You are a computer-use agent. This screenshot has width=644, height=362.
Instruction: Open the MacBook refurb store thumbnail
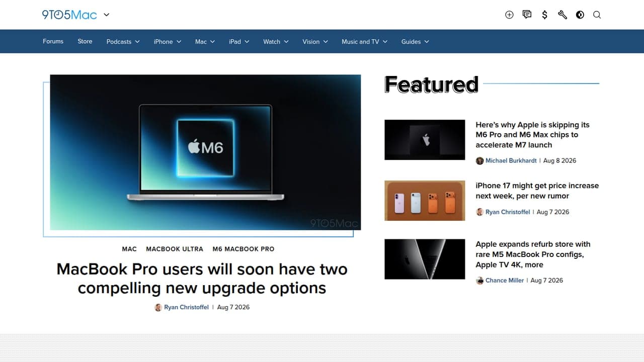pos(425,259)
